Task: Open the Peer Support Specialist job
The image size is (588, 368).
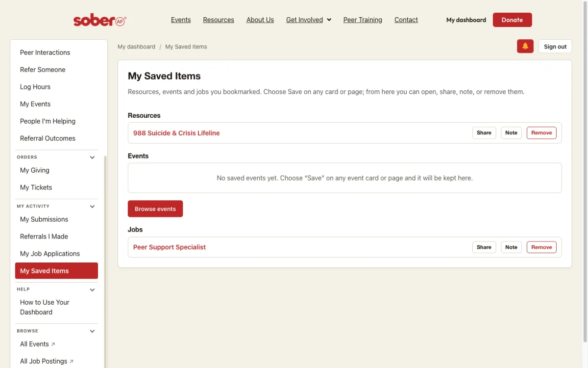Action: click(x=170, y=247)
